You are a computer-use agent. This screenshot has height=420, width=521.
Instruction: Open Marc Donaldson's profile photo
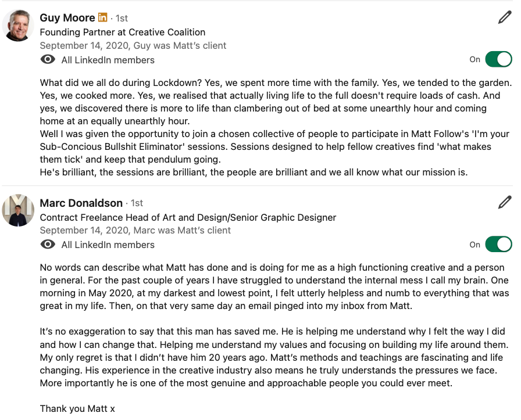point(18,210)
